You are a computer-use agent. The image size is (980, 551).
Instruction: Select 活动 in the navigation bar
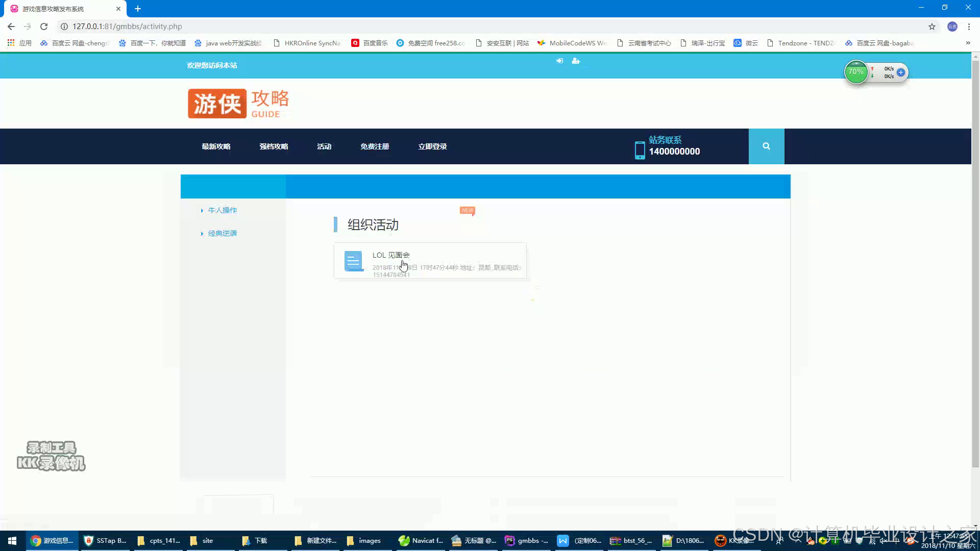tap(324, 146)
